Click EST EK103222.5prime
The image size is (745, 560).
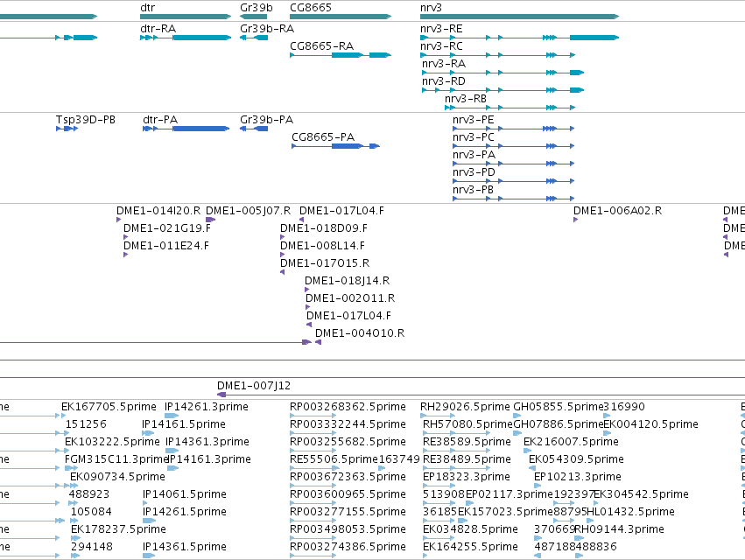tap(112, 442)
